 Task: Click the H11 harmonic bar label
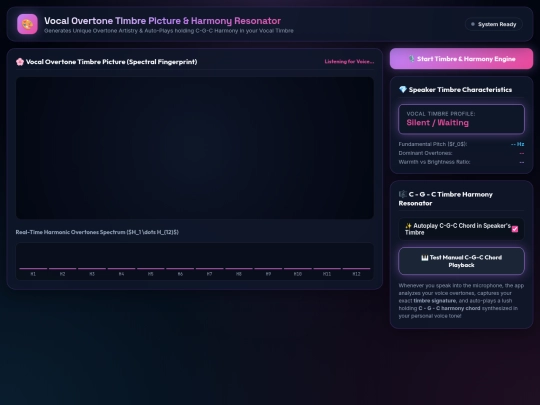[x=327, y=274]
